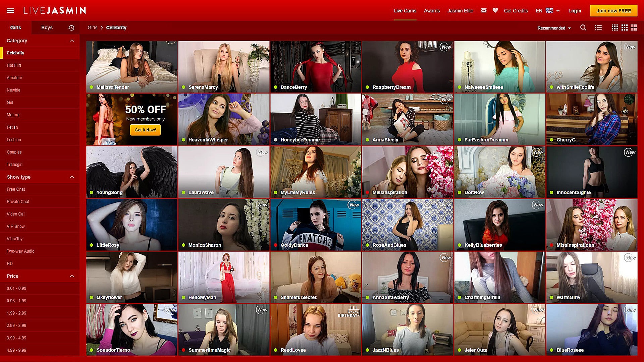Collapse the Price section chevron
The image size is (644, 362).
click(72, 276)
